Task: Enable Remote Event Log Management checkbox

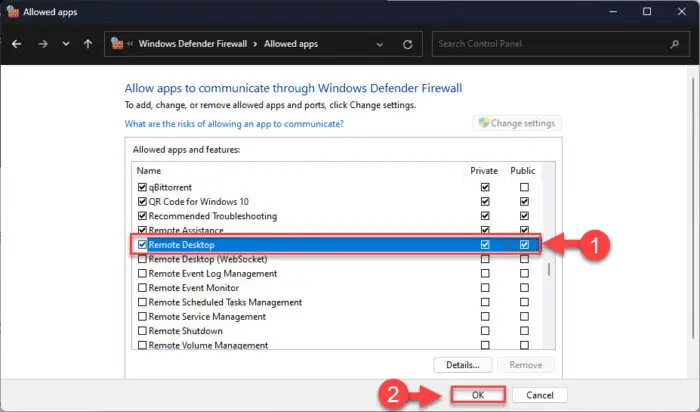Action: (142, 273)
